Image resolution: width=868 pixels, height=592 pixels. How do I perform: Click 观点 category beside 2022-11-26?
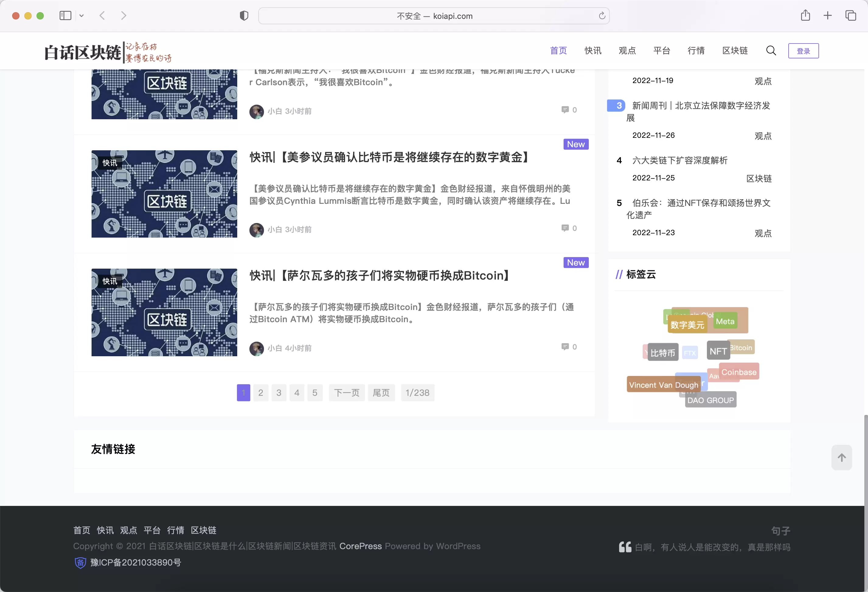click(763, 136)
